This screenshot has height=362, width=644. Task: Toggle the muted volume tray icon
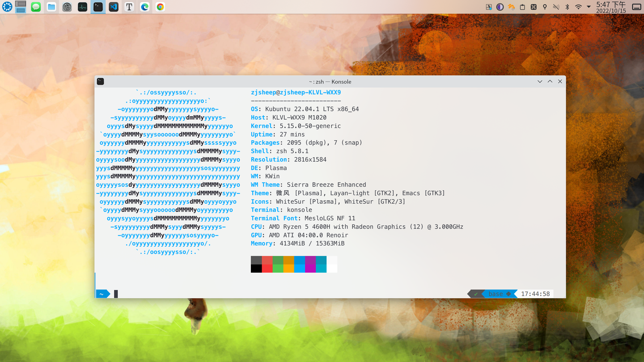tap(556, 7)
